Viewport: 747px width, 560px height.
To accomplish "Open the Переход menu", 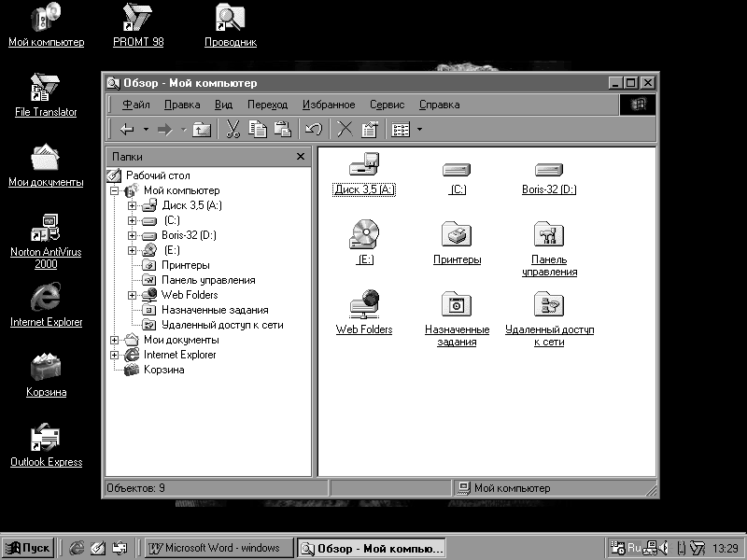I will [267, 105].
